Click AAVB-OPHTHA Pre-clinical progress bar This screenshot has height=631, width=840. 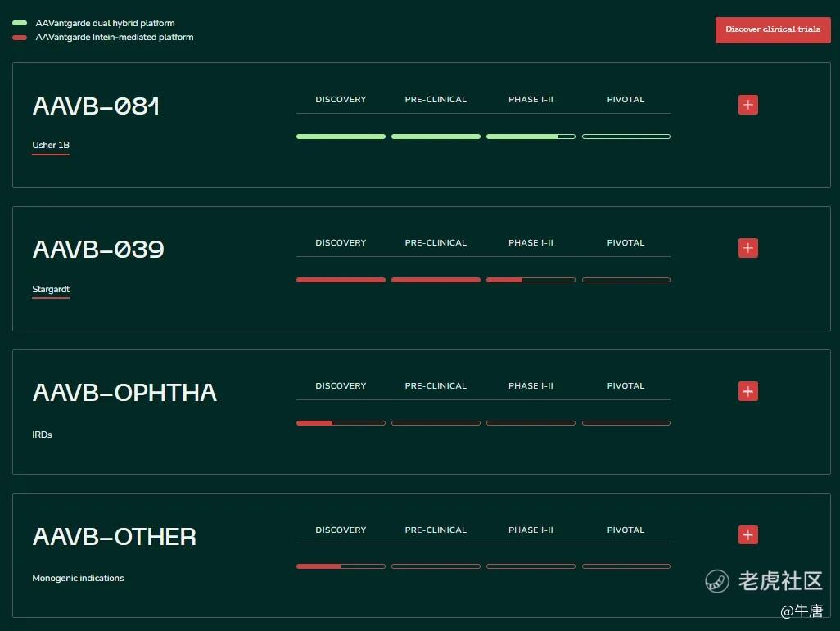point(436,423)
